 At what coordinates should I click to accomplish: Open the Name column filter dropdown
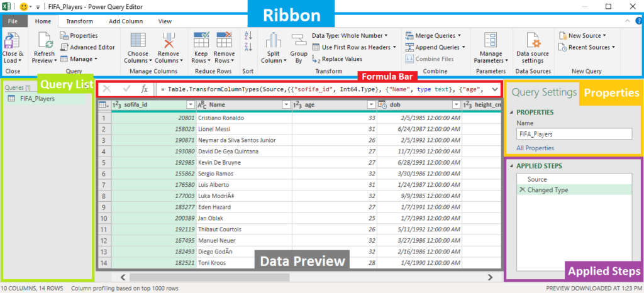click(x=285, y=106)
